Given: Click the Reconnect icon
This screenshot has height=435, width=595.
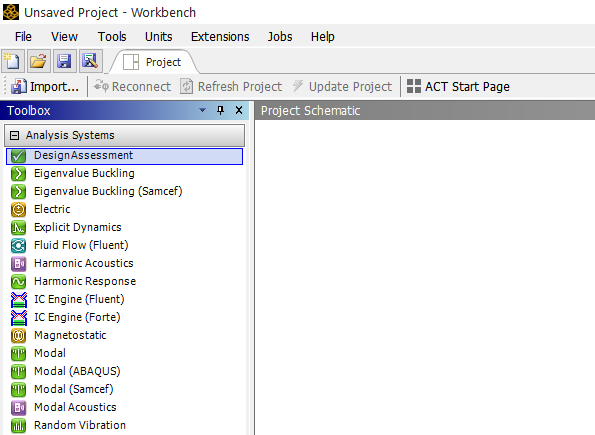Looking at the screenshot, I should coord(101,87).
